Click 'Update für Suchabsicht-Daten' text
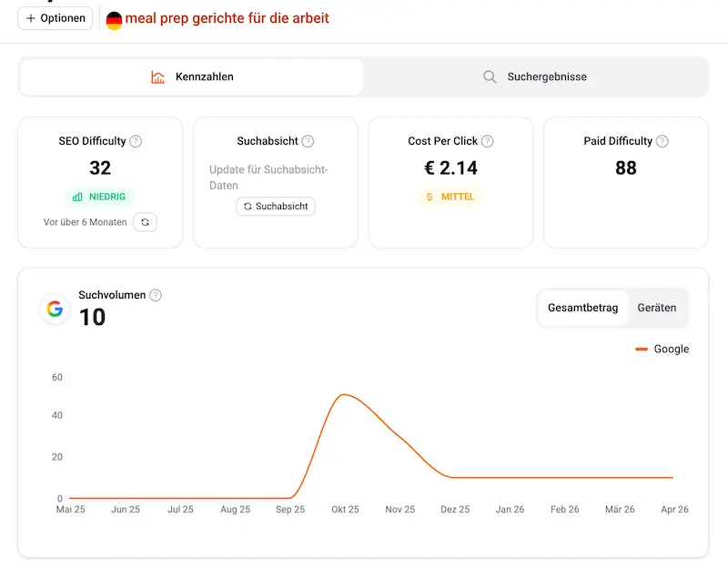728x569 pixels. [x=268, y=178]
